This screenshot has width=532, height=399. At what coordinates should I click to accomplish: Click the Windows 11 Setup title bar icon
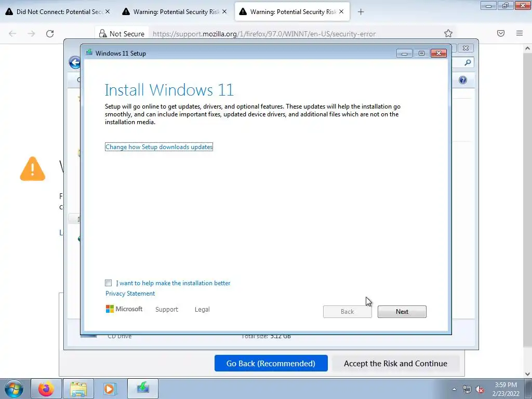point(89,52)
